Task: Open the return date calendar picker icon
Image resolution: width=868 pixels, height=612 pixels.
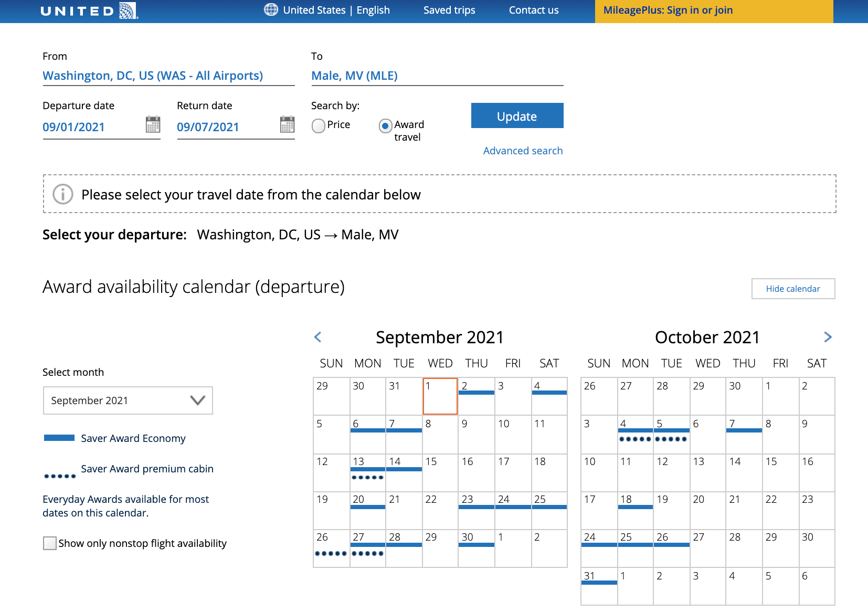Action: click(287, 125)
